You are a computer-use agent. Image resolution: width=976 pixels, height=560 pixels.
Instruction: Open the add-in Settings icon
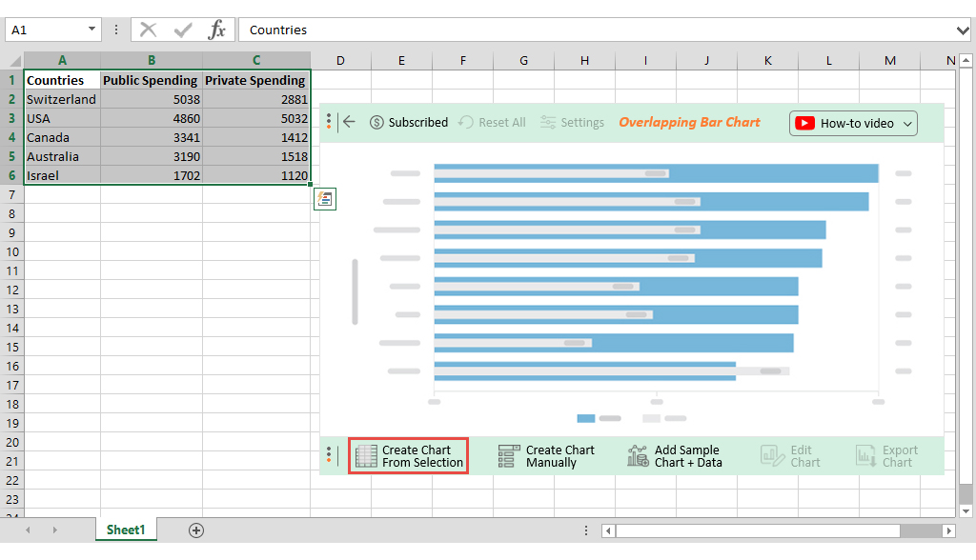(x=547, y=122)
